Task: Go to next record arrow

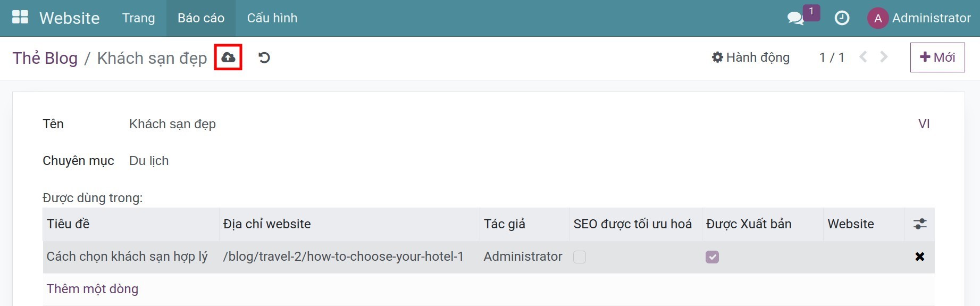Action: coord(884,57)
